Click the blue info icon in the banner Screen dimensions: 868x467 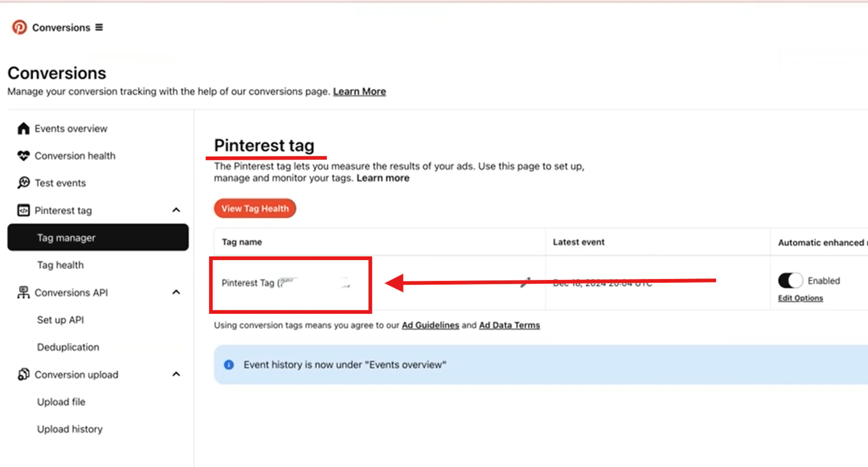pyautogui.click(x=229, y=365)
